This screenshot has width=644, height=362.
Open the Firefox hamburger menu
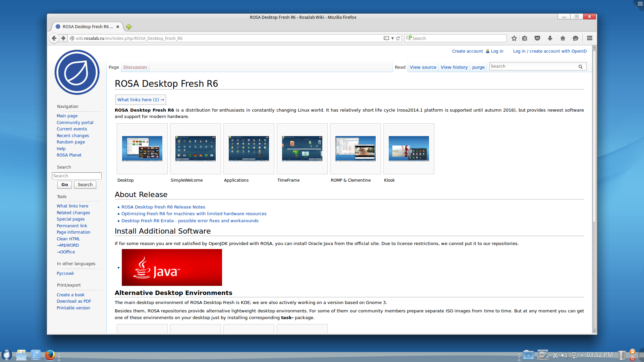point(590,38)
